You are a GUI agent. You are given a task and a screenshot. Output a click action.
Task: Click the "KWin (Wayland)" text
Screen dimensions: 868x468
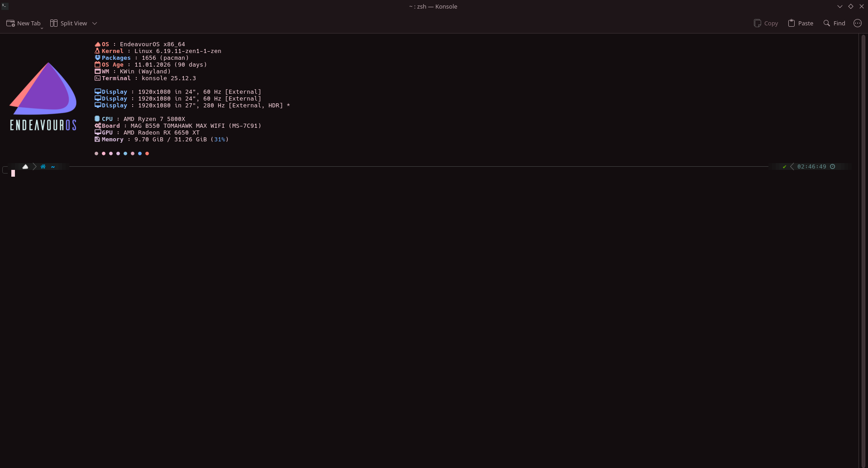point(145,72)
